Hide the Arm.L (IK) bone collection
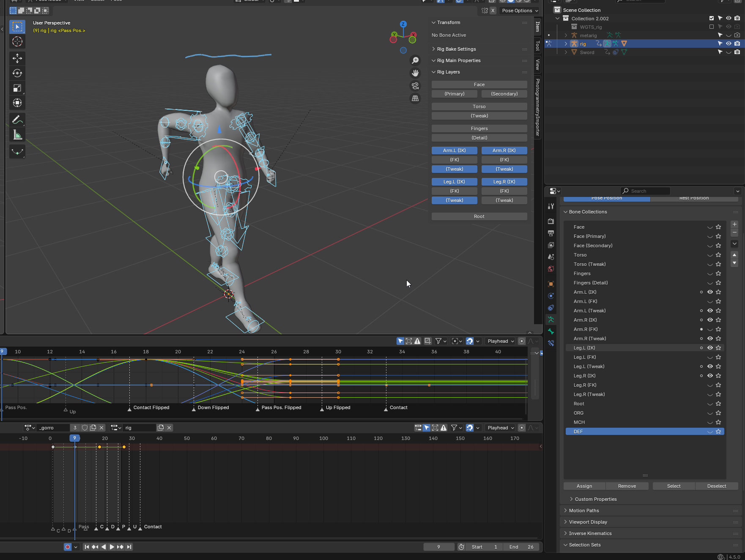745x560 pixels. pos(710,292)
